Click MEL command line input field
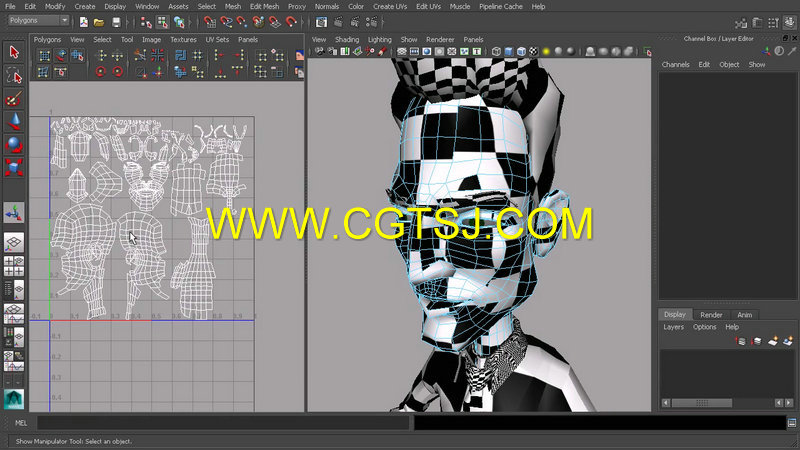800x450 pixels. (x=223, y=423)
